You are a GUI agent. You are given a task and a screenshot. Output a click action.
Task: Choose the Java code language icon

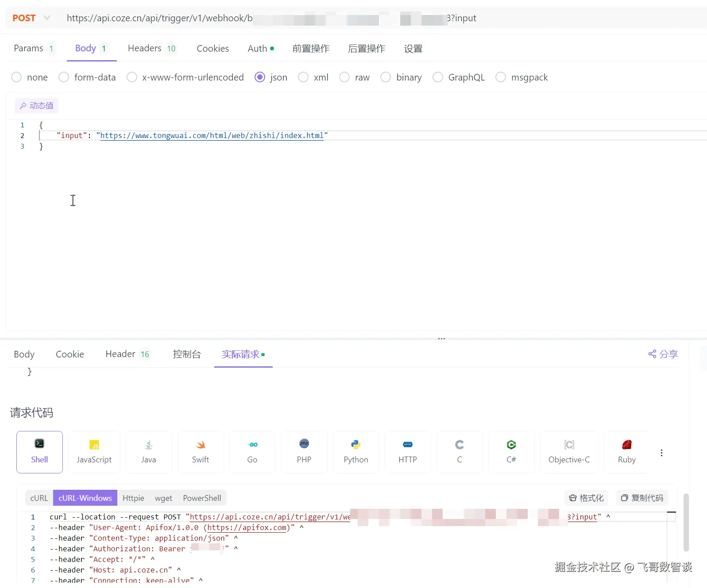(149, 452)
